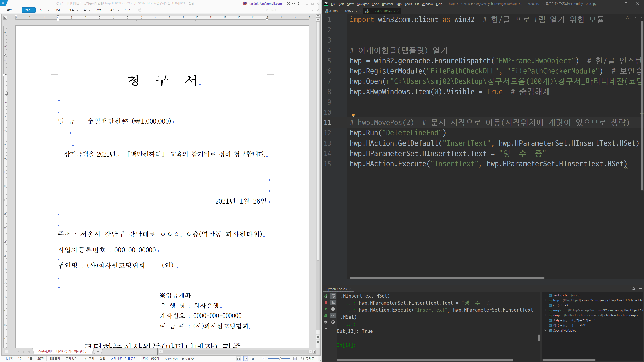
Task: Open console Browse Query History clock icon
Action: click(x=333, y=322)
